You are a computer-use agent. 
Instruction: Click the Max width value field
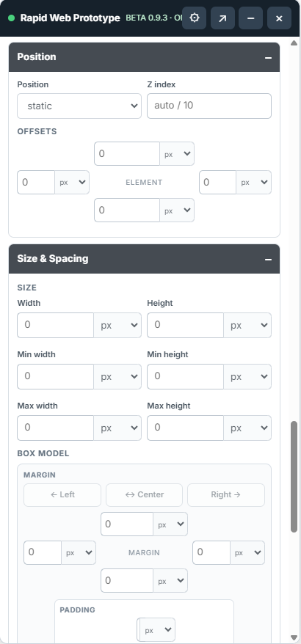[x=56, y=428]
